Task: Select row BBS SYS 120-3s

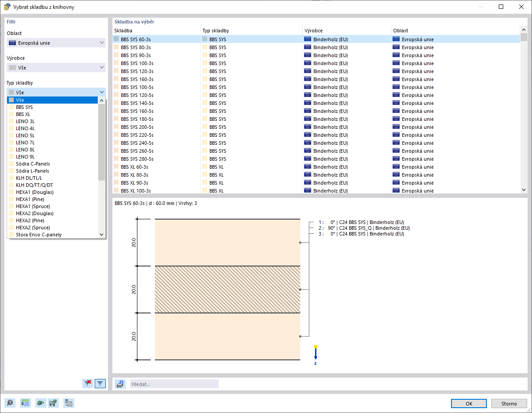Action: [316, 71]
